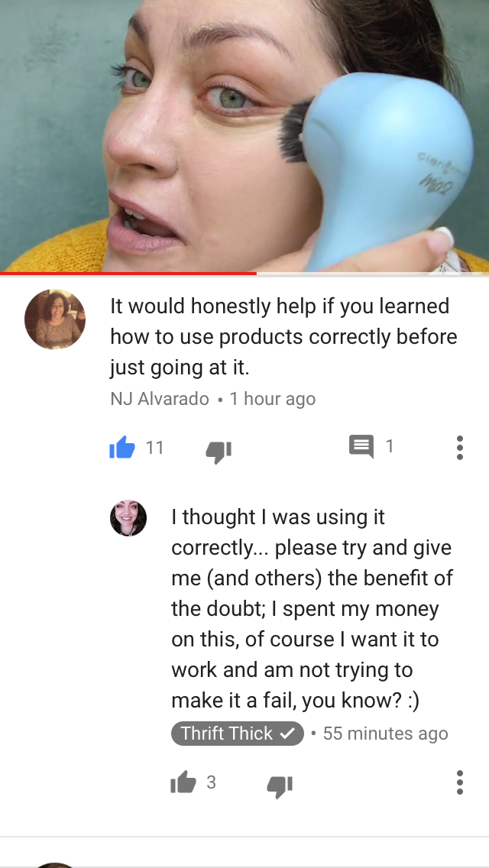Image resolution: width=489 pixels, height=868 pixels.
Task: Open Thrift Thick's round avatar
Action: point(128,518)
